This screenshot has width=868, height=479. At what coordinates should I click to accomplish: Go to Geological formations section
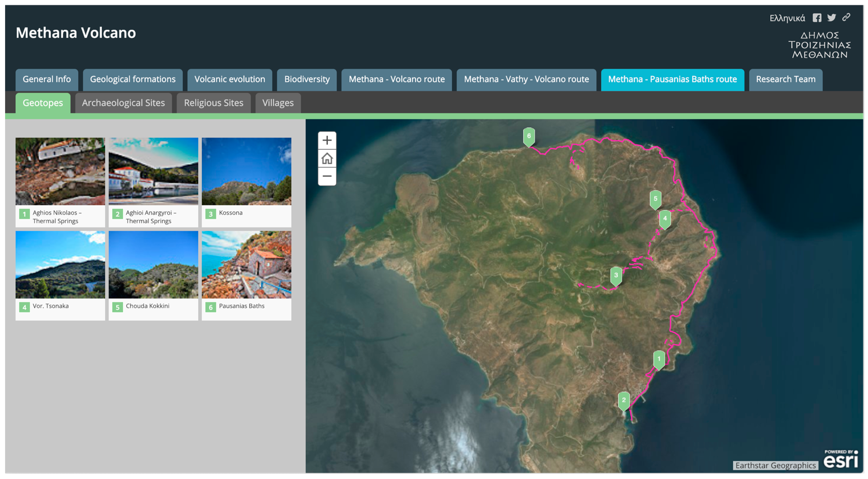point(132,80)
